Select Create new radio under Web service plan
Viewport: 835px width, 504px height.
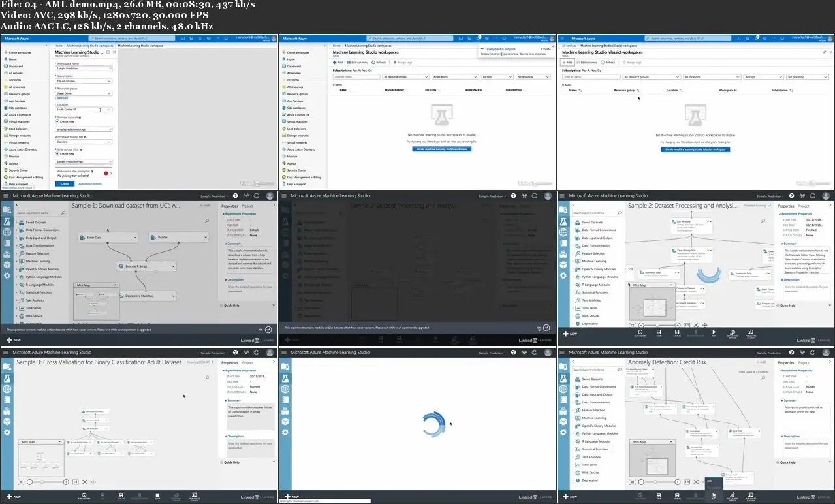pyautogui.click(x=57, y=154)
